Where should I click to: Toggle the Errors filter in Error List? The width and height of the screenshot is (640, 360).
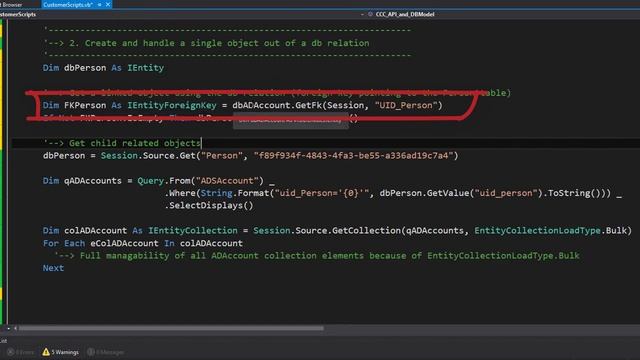coord(20,352)
